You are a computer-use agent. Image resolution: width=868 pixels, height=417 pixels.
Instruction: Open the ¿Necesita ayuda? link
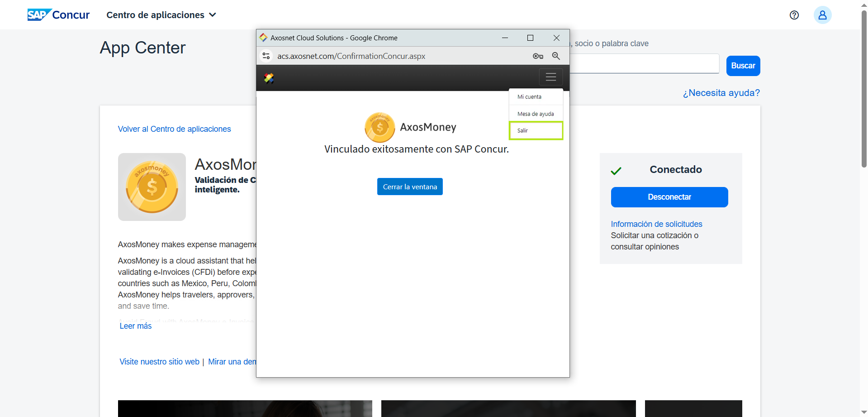pos(721,93)
